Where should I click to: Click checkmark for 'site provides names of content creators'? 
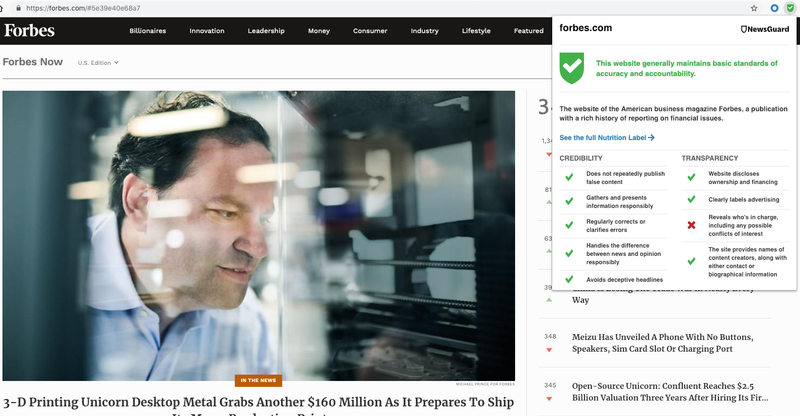click(x=691, y=261)
